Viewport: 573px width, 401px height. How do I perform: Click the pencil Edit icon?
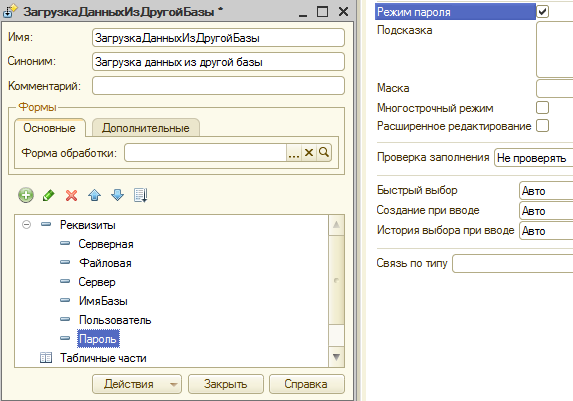click(49, 195)
